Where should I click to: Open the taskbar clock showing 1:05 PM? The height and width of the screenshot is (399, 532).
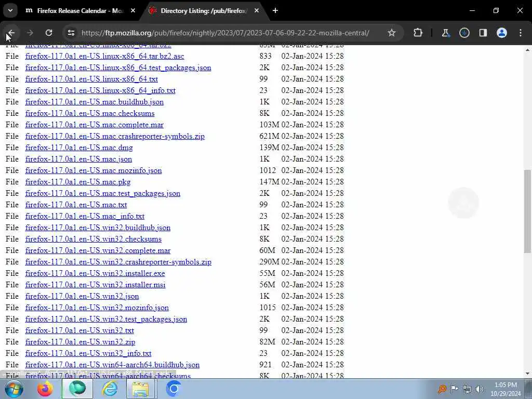point(506,389)
